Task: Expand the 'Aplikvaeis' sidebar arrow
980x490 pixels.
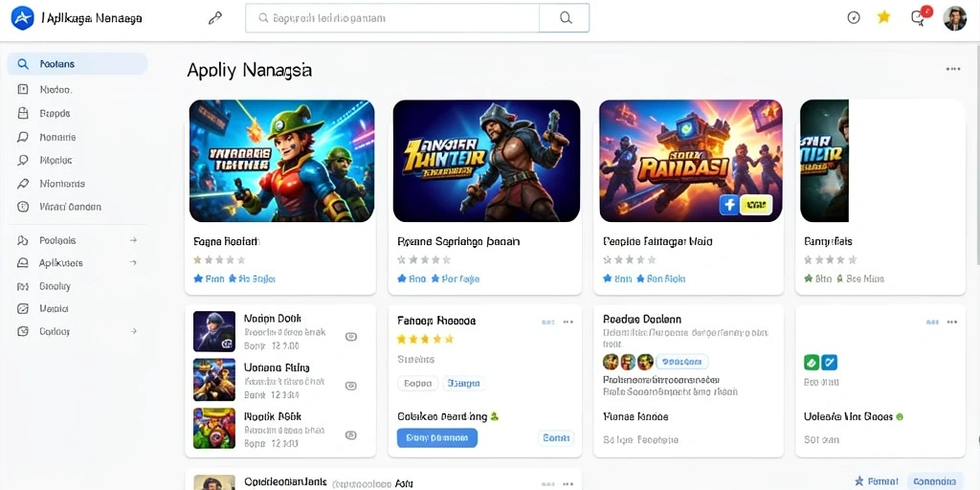Action: (132, 263)
